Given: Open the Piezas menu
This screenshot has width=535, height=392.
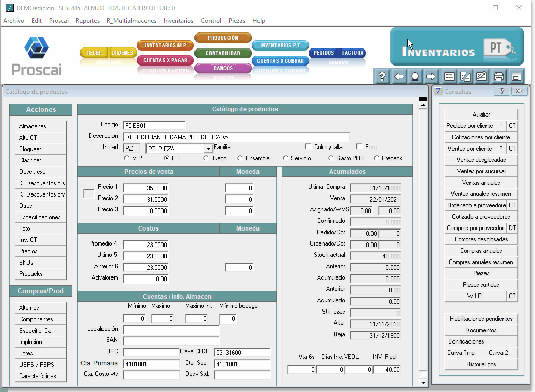Looking at the screenshot, I should coord(237,21).
